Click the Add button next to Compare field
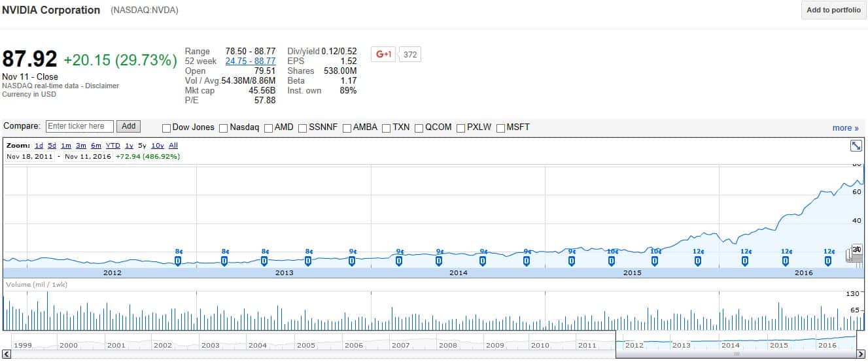868x362 pixels. click(x=129, y=126)
